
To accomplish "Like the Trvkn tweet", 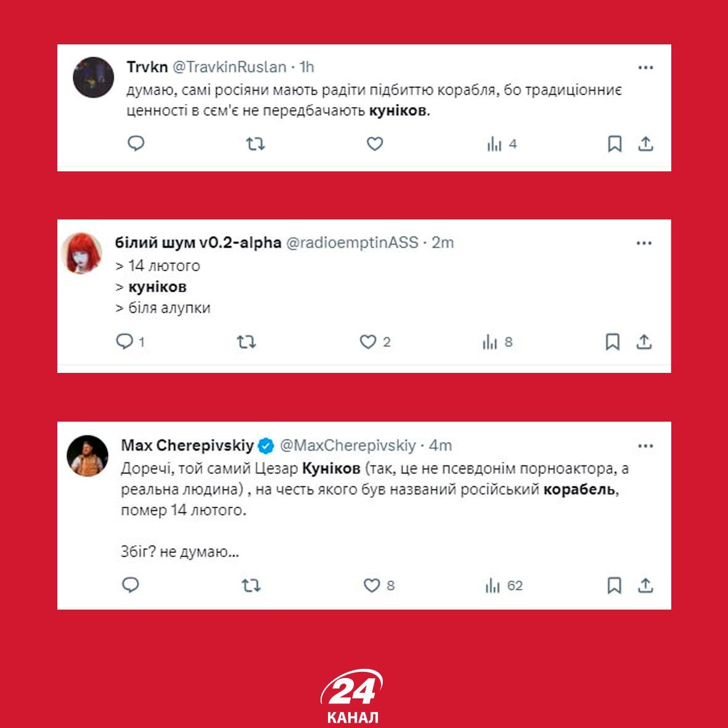I will point(375,144).
